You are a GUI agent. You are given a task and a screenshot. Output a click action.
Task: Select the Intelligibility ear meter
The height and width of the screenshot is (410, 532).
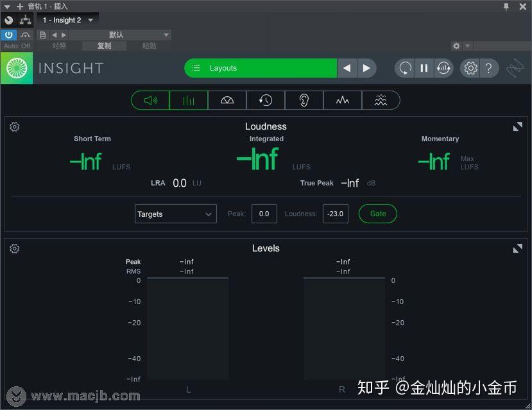pyautogui.click(x=304, y=100)
